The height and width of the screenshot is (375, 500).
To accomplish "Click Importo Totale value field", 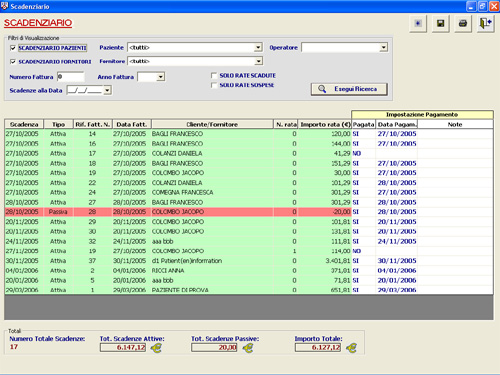I will 318,348.
